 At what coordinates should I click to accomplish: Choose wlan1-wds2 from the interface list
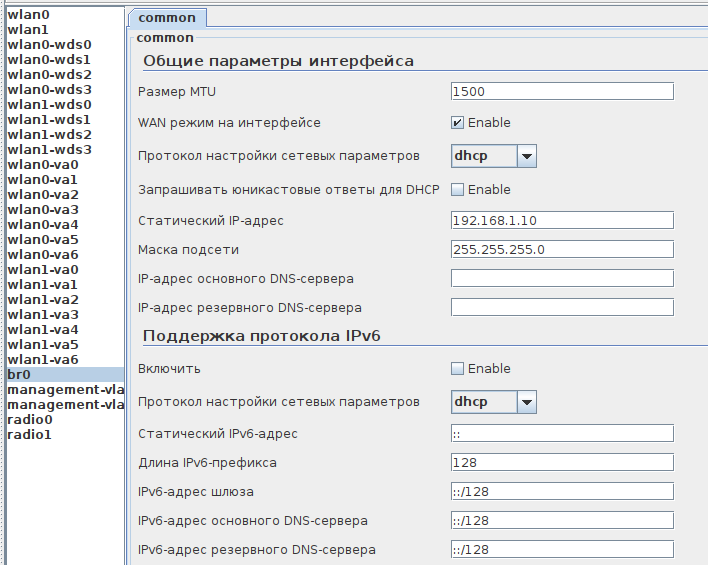point(49,135)
